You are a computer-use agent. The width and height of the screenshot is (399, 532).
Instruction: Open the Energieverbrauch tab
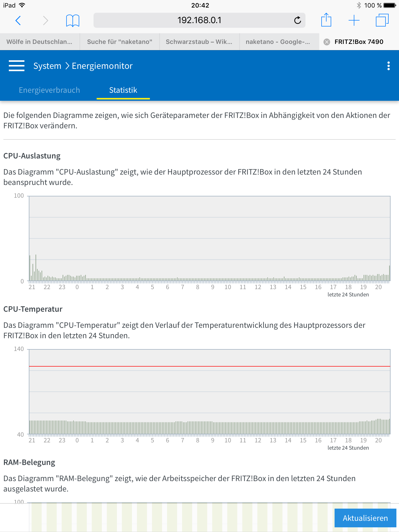pos(49,90)
